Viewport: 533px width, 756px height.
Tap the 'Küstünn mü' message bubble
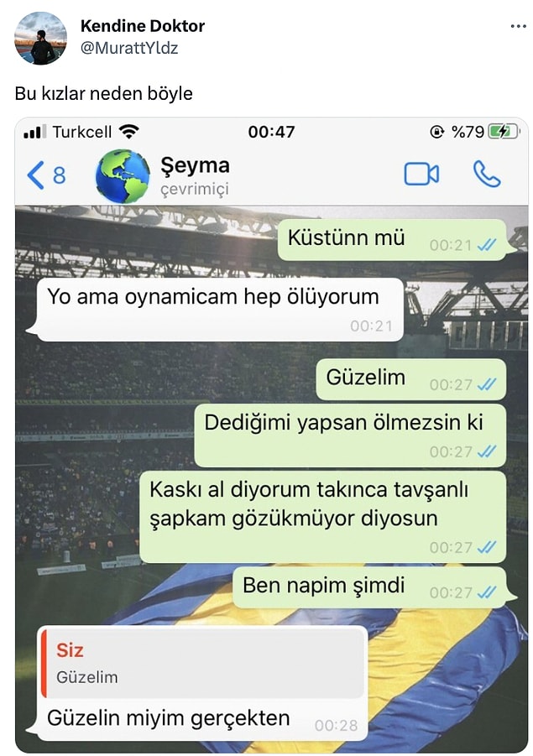click(x=392, y=240)
